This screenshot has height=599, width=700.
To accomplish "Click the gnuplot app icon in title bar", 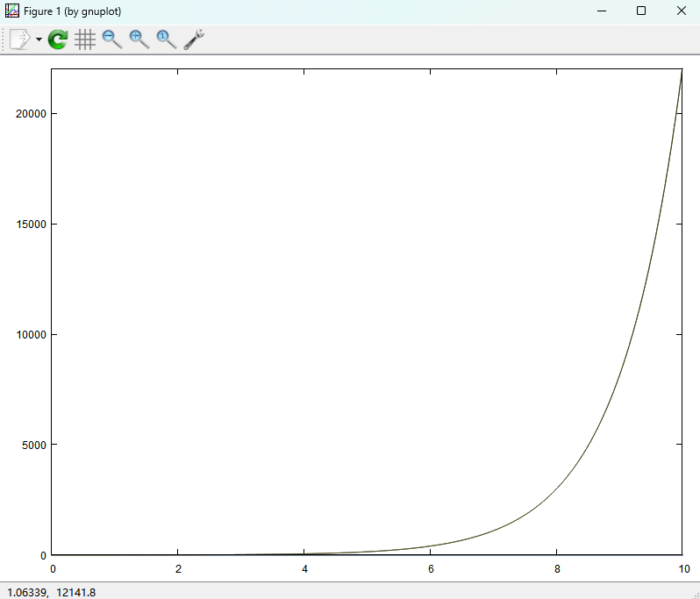I will click(12, 11).
